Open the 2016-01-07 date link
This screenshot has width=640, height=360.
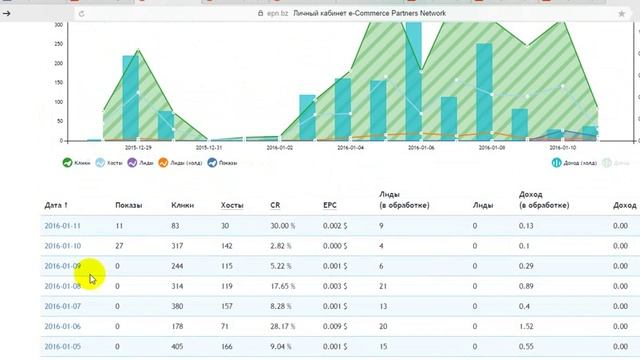[62, 306]
